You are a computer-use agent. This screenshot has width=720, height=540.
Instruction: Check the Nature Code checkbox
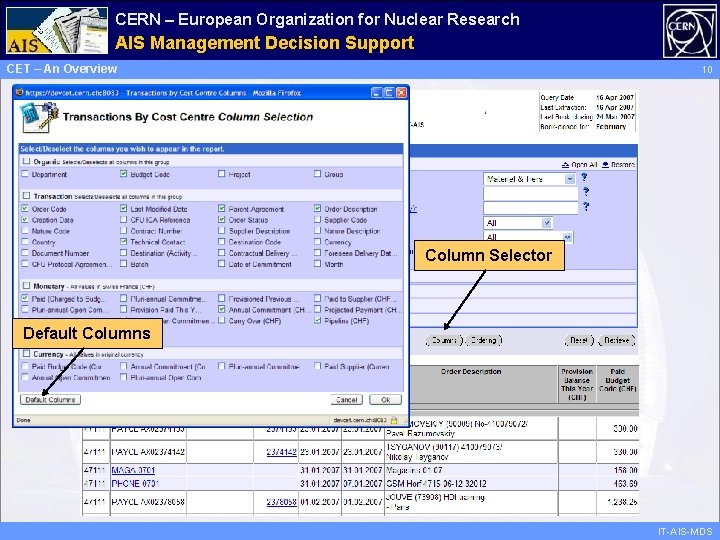[x=25, y=231]
